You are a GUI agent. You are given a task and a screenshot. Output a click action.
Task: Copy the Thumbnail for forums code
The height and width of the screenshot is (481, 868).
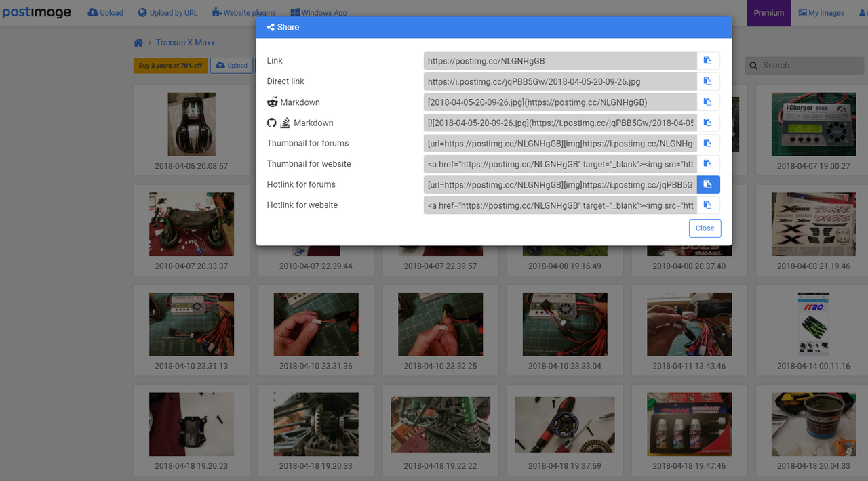(708, 143)
